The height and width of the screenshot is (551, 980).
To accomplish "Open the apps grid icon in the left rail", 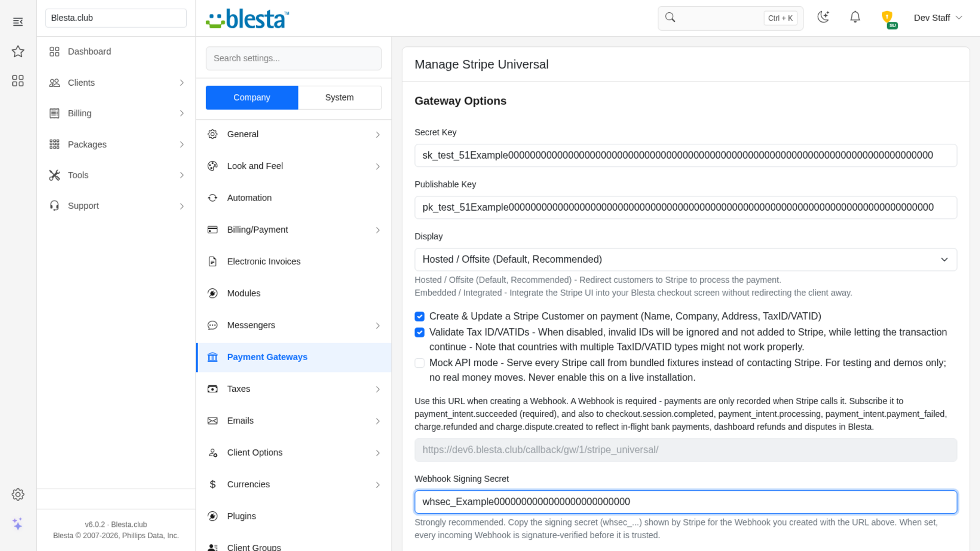I will click(18, 81).
